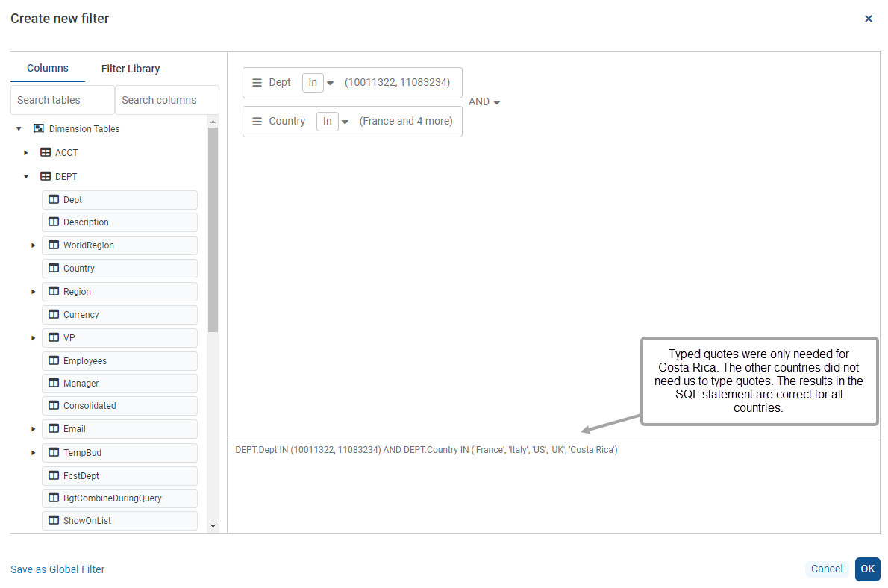888x588 pixels.
Task: Select the Columns tab
Action: pos(48,68)
